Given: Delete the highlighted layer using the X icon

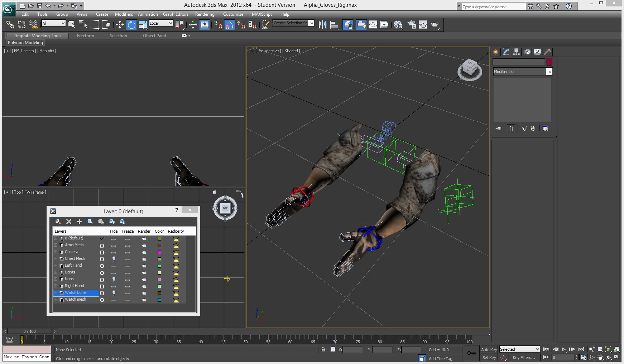Looking at the screenshot, I should 69,222.
